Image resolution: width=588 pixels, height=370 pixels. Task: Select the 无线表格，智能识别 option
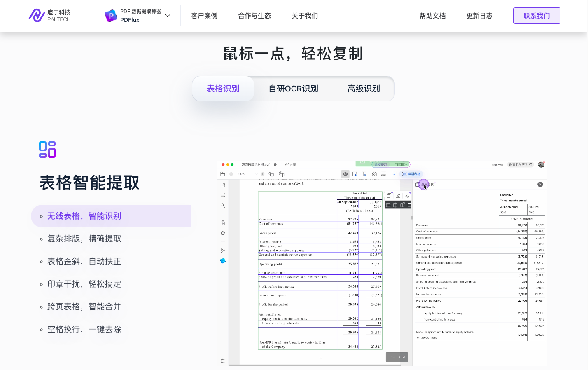[x=84, y=216]
